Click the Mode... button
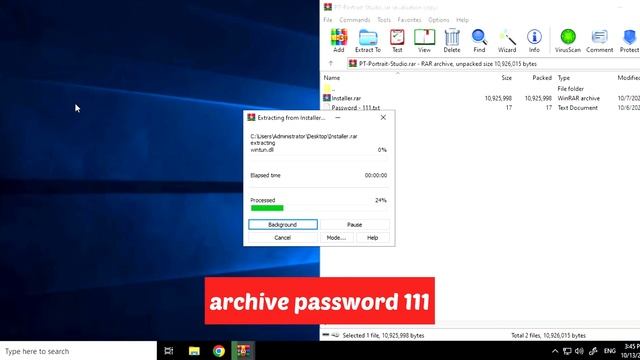Image resolution: width=640 pixels, height=360 pixels. click(x=336, y=238)
